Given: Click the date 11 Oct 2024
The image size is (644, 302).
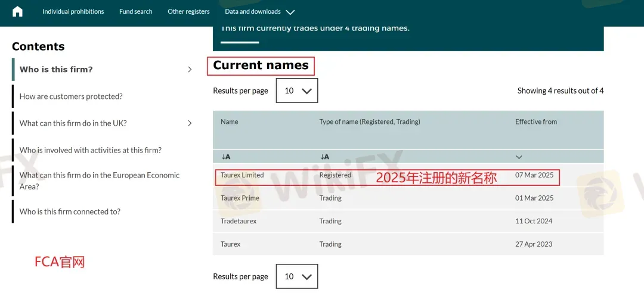Looking at the screenshot, I should 534,221.
